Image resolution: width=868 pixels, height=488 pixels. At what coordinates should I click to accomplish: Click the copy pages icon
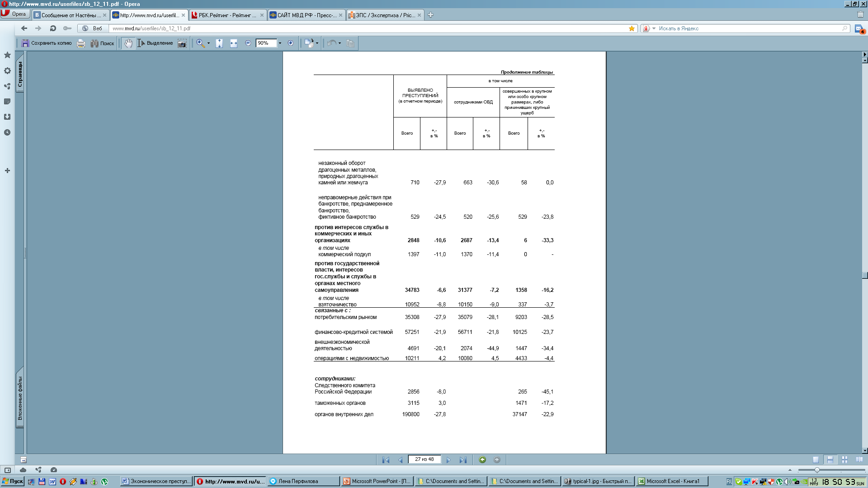tap(350, 43)
